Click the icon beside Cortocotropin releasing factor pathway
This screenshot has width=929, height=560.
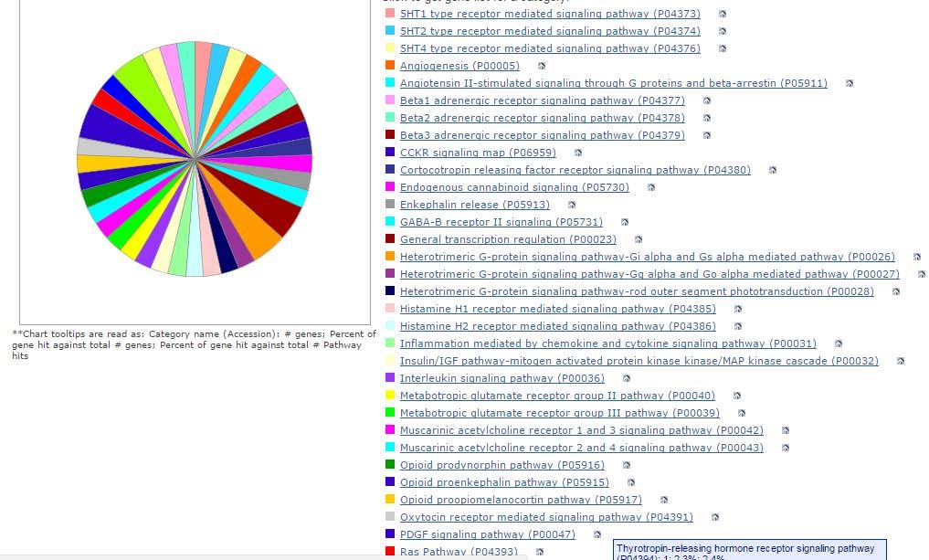click(773, 170)
